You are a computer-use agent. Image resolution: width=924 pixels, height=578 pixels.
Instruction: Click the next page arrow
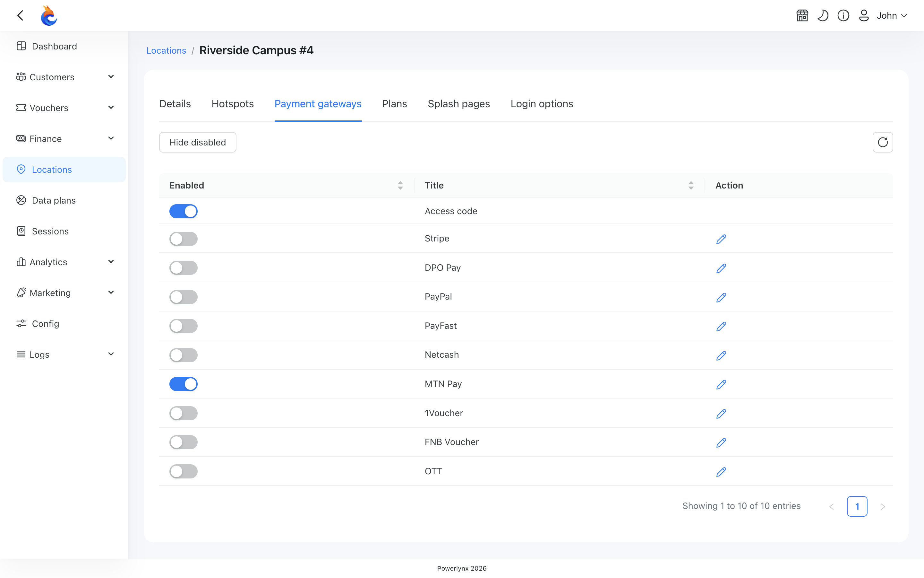point(883,506)
